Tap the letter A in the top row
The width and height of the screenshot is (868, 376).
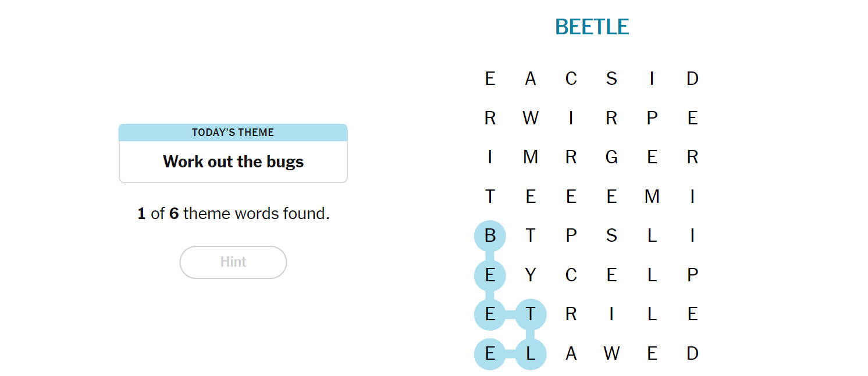click(x=531, y=78)
